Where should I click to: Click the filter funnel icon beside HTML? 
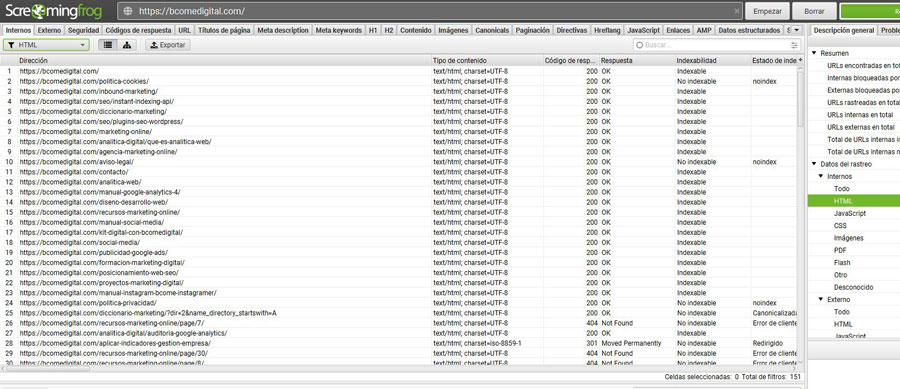(x=11, y=45)
